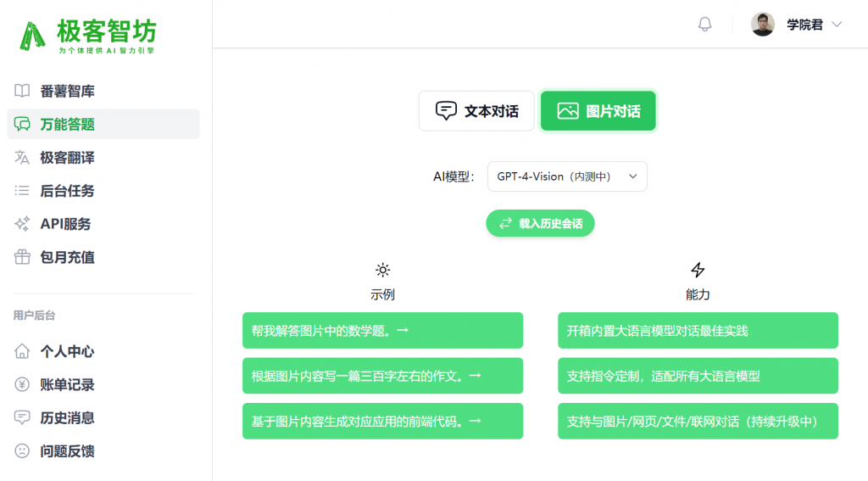This screenshot has height=481, width=868.
Task: Click 开箱内置大语言模型对话最佳实践 card
Action: coord(698,330)
